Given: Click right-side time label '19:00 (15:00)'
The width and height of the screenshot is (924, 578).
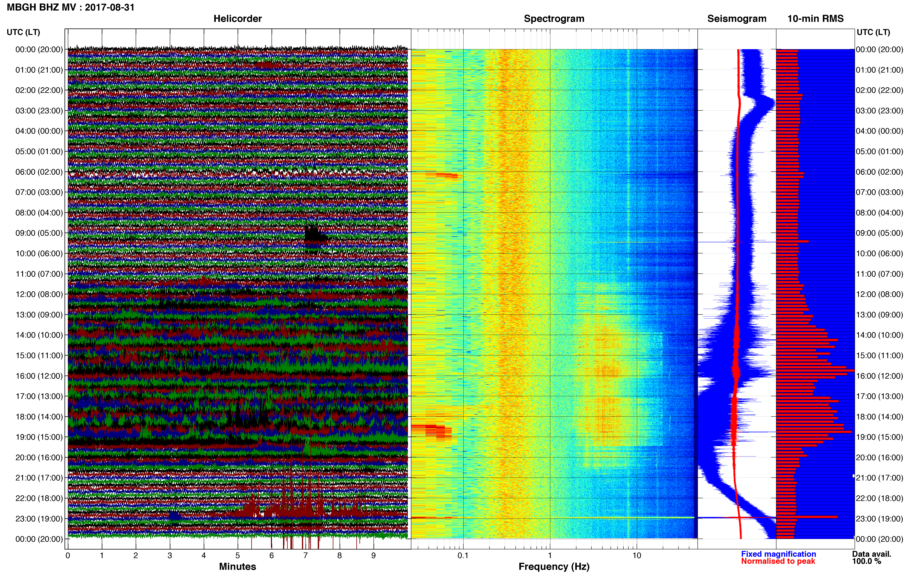Looking at the screenshot, I should click(879, 437).
